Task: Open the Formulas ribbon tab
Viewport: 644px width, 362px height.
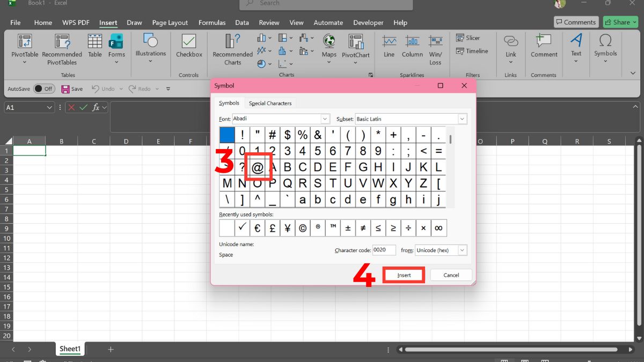Action: click(x=212, y=23)
